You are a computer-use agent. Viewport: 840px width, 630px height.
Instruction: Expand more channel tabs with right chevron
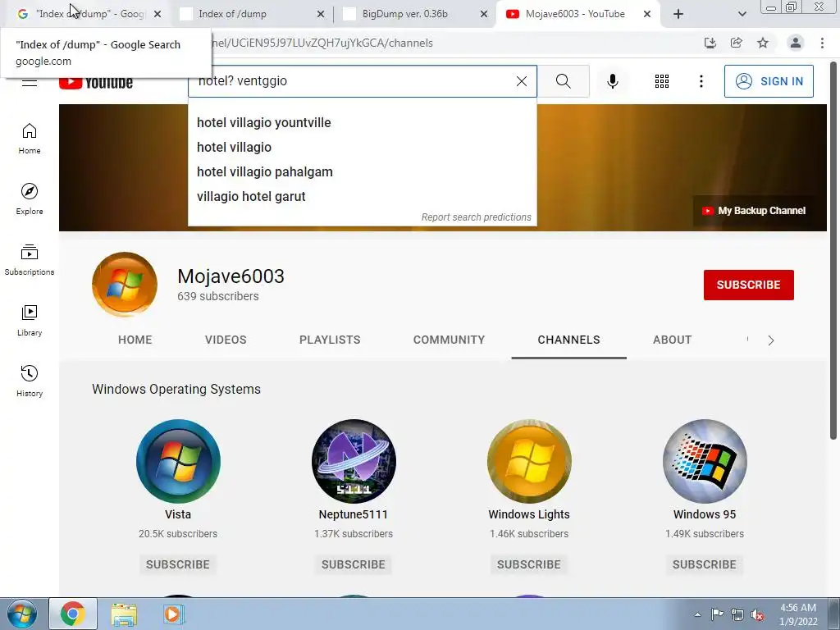tap(771, 340)
